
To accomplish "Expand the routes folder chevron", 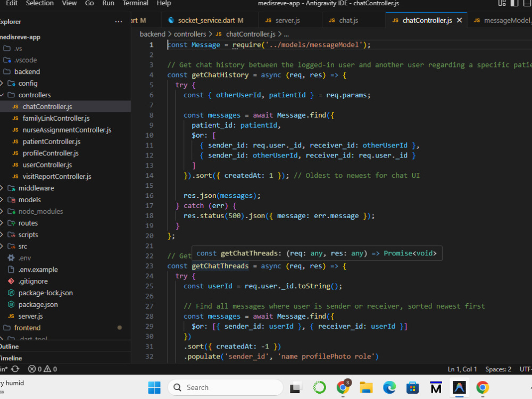I will [x=2, y=223].
